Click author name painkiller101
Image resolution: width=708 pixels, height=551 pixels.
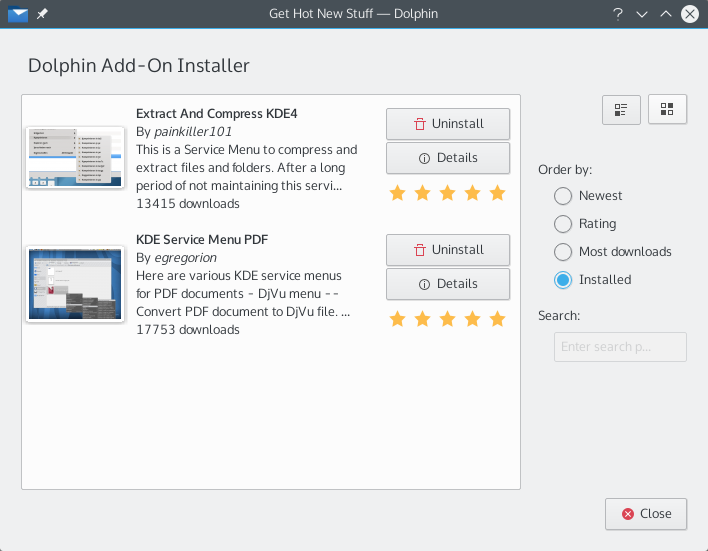pos(193,131)
